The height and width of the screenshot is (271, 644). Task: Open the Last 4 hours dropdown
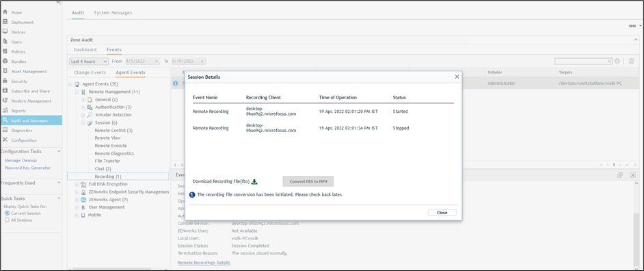point(89,62)
